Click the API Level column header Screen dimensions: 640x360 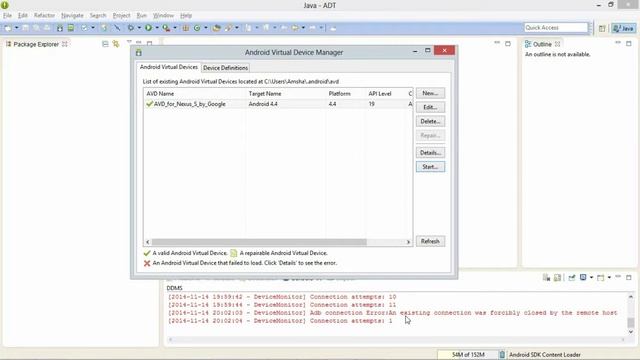coord(385,93)
